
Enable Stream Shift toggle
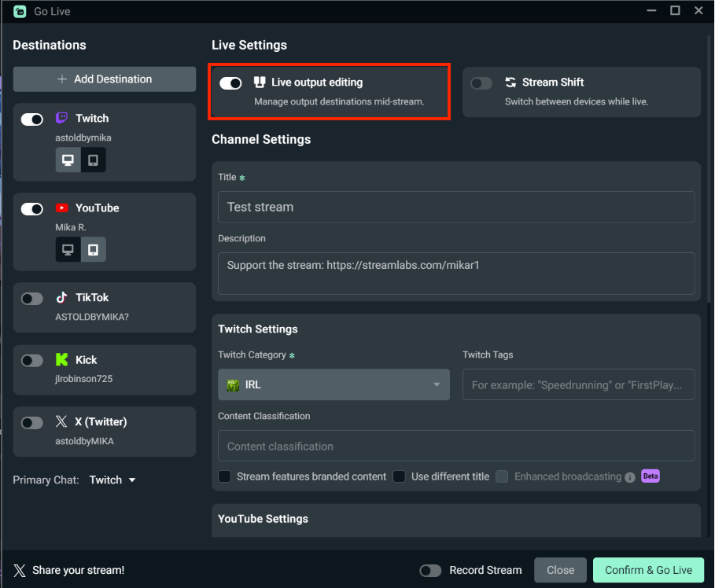[481, 83]
